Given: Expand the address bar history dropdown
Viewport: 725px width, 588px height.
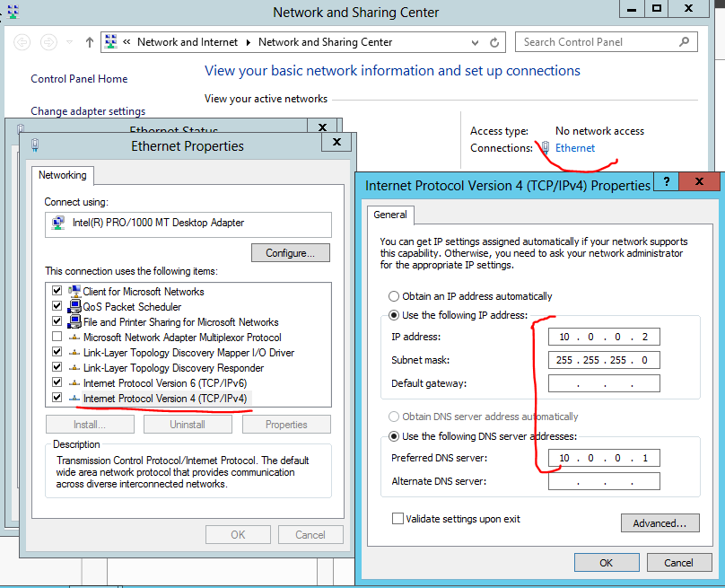Looking at the screenshot, I should [x=475, y=42].
